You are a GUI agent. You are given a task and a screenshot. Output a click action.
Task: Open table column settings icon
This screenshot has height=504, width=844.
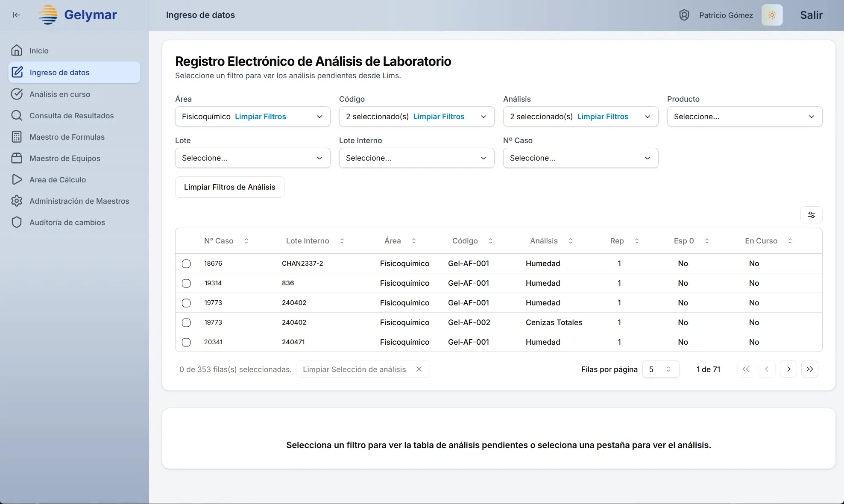811,215
